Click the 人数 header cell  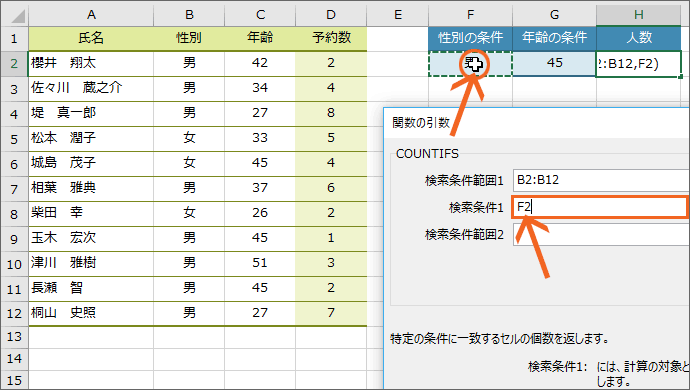tap(639, 38)
